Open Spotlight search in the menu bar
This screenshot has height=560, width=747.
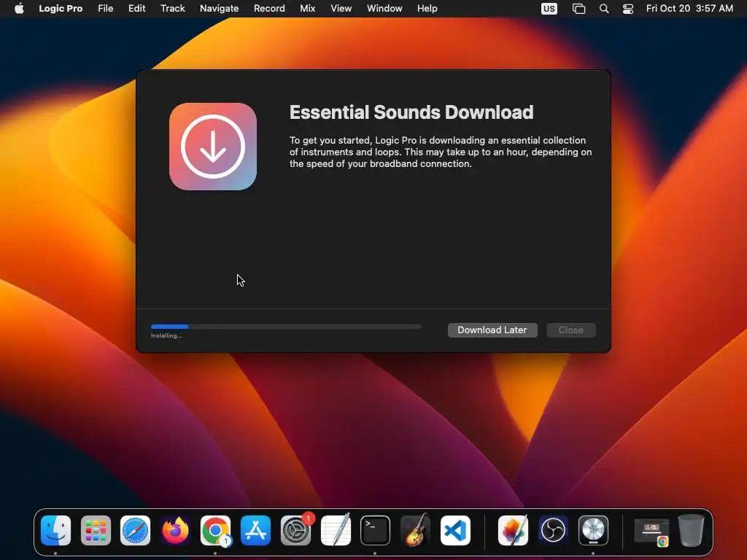click(x=603, y=9)
